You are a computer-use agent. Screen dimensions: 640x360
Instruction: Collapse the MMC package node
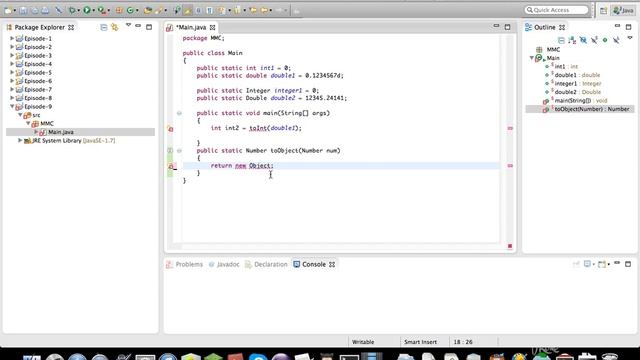coord(28,123)
